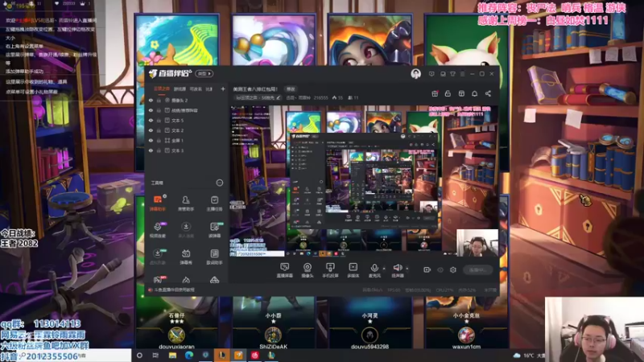This screenshot has height=362, width=644.
Task: Open Windows Task View on the taskbar
Action: [155, 356]
